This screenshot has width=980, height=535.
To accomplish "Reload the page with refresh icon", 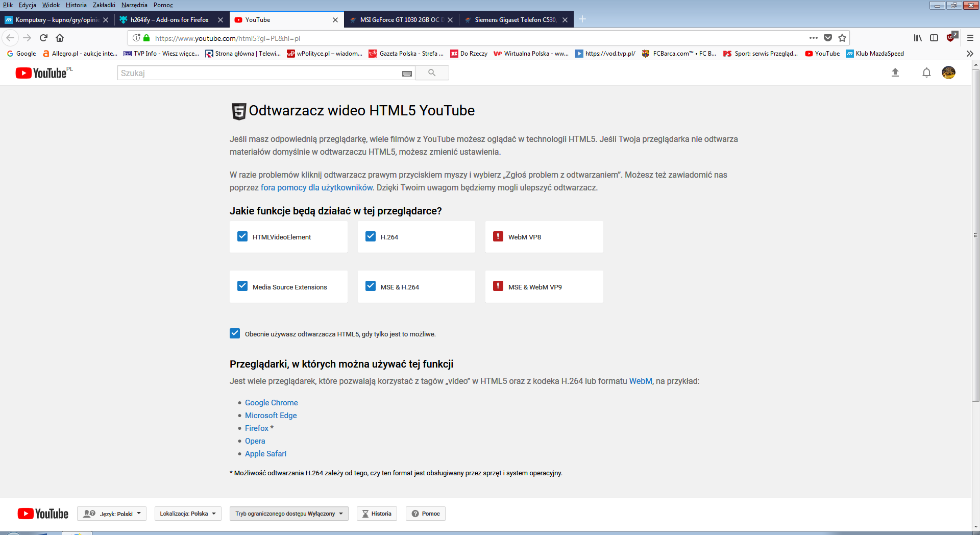I will [43, 38].
